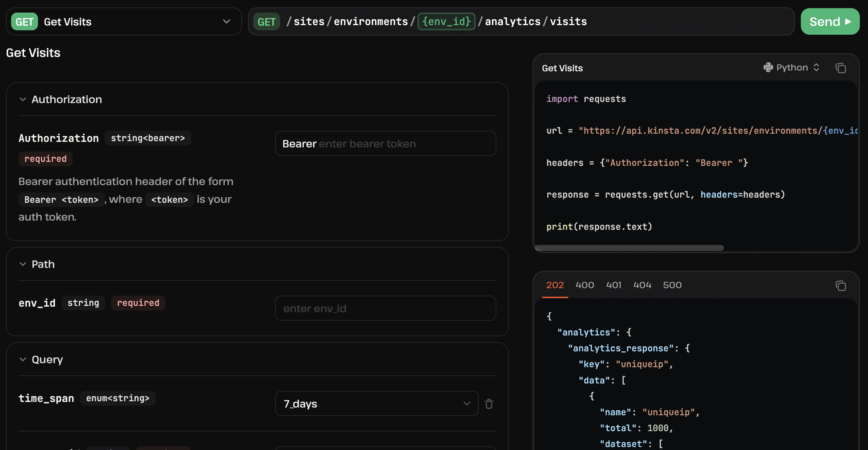Focus the Bearer token input field

coord(386,143)
